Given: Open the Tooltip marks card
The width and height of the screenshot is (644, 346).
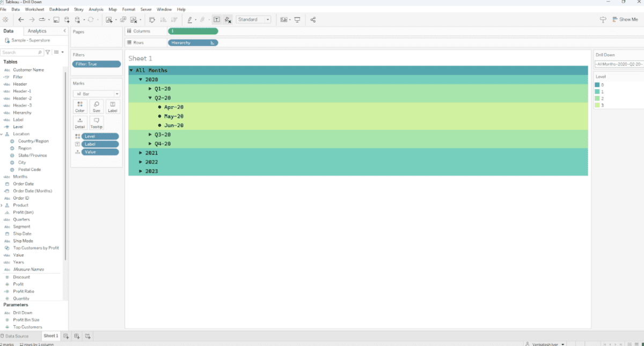Looking at the screenshot, I should (x=97, y=123).
